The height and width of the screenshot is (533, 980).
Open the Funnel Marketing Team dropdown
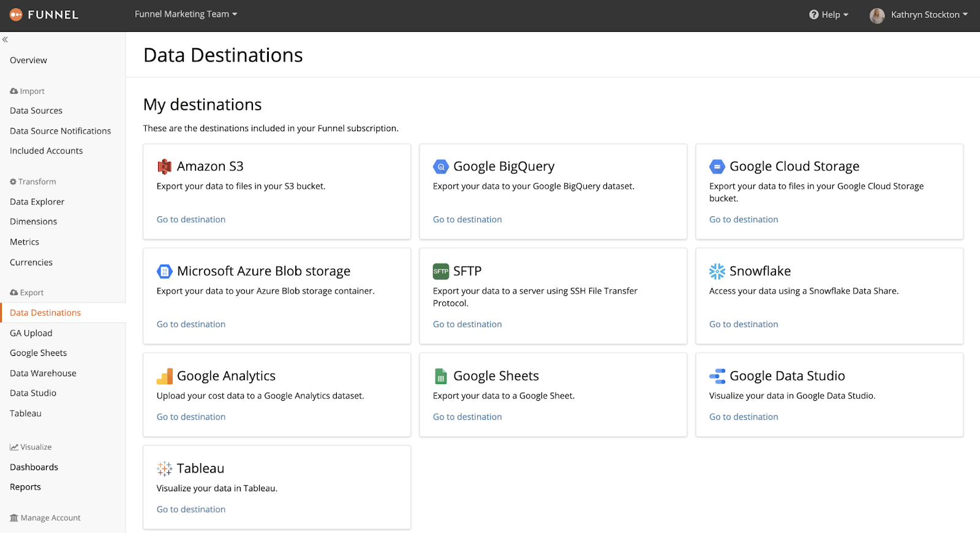(186, 14)
